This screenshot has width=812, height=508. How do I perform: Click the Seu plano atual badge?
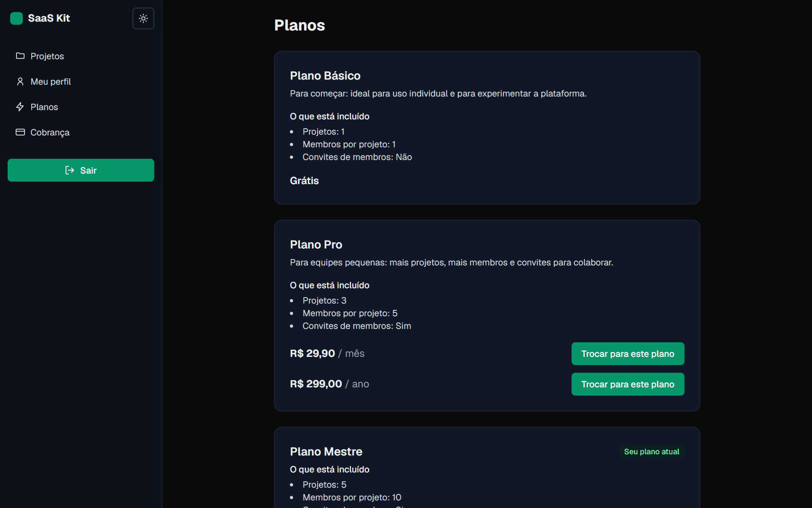(x=651, y=452)
